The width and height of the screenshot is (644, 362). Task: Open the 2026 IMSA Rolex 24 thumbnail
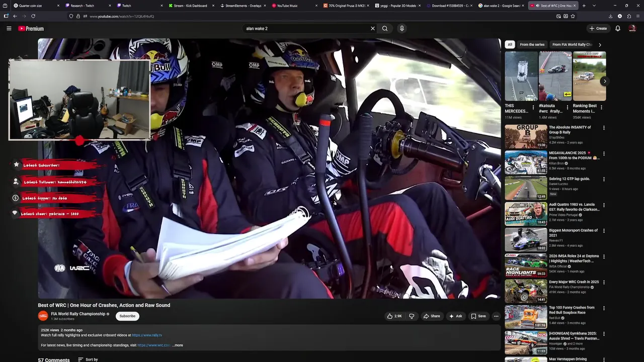click(526, 265)
